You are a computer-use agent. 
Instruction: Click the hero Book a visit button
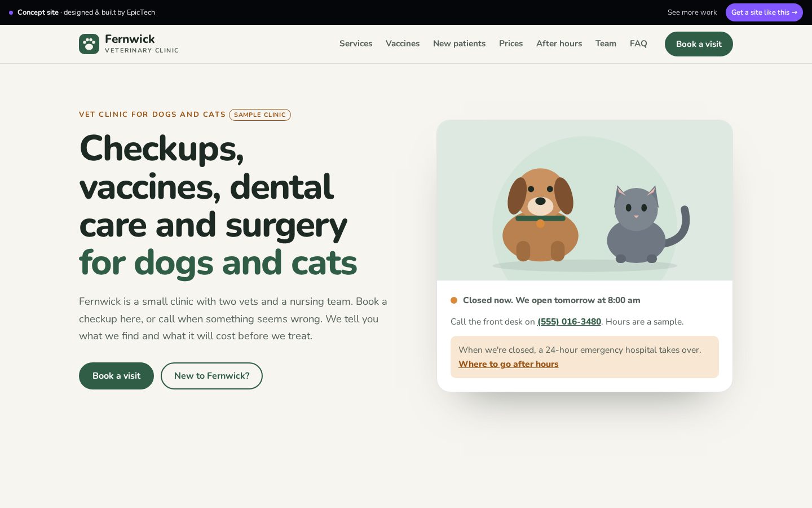click(x=116, y=376)
